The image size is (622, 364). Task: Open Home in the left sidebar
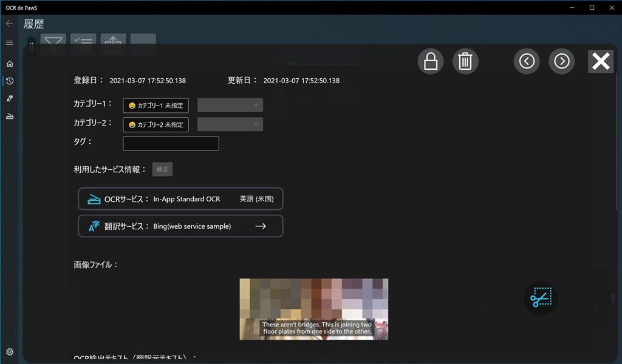9,64
